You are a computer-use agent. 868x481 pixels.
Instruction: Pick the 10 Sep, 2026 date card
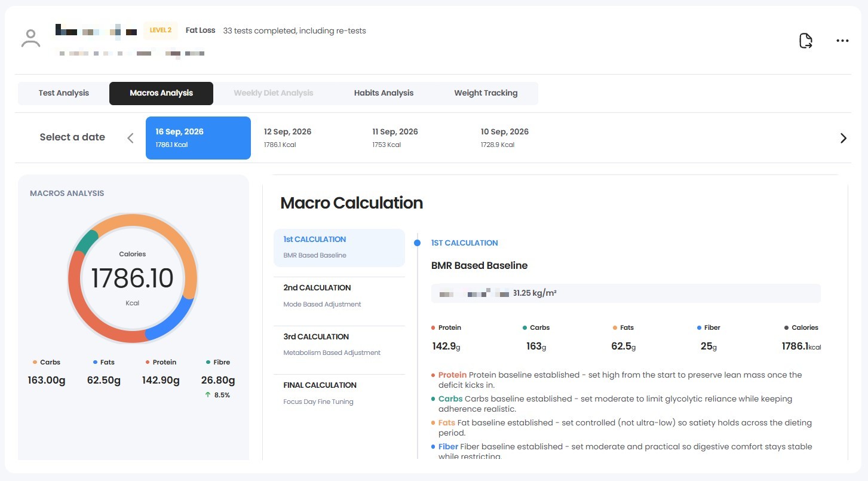[523, 138]
